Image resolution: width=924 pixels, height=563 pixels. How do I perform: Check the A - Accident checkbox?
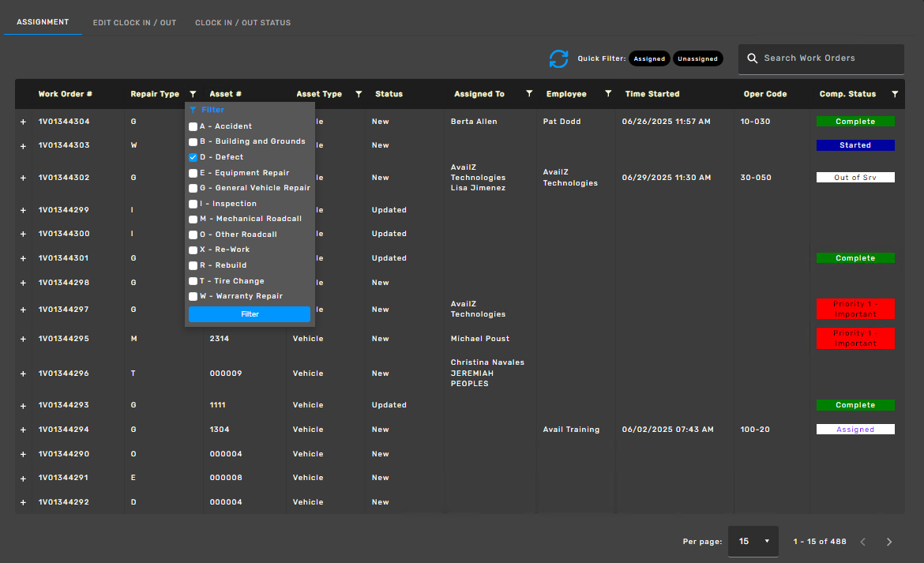click(193, 126)
